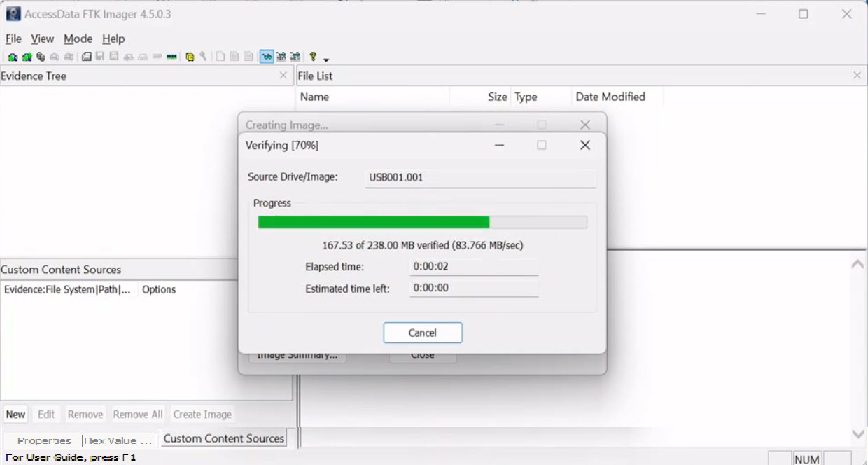
Task: Open the Help question mark icon
Action: (313, 57)
